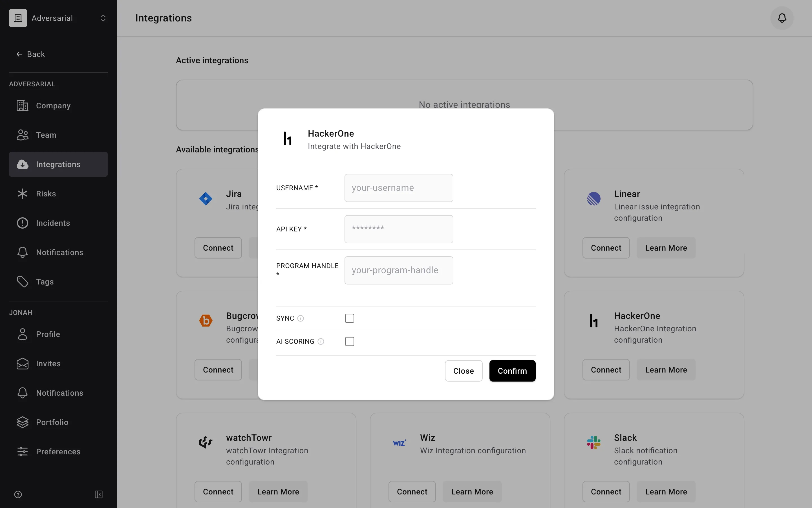Click the Wiz logo icon

pyautogui.click(x=399, y=443)
